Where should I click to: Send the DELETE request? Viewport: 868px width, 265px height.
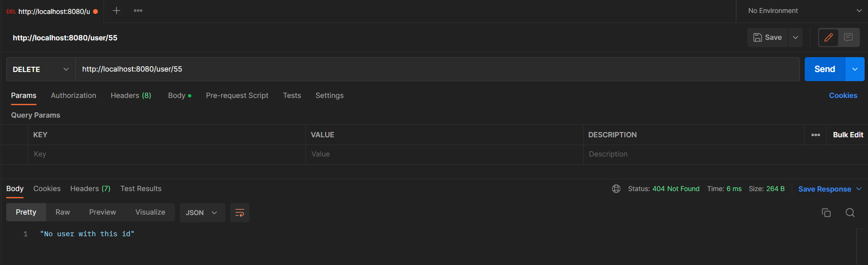824,69
